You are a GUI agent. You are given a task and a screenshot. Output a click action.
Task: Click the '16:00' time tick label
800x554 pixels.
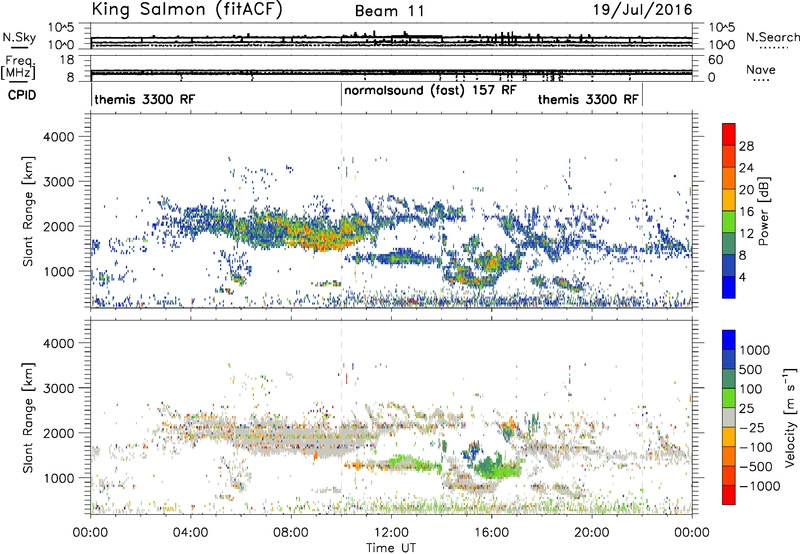coord(491,533)
